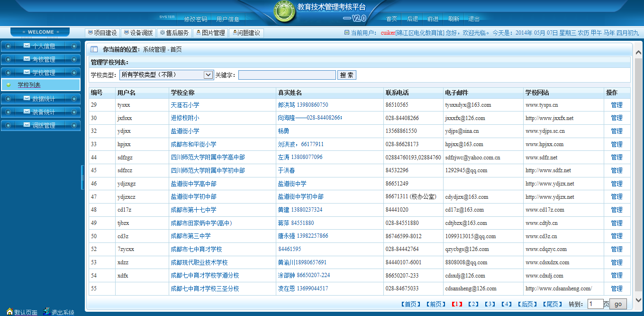Open 修改密码 in the top menu

coord(195,19)
